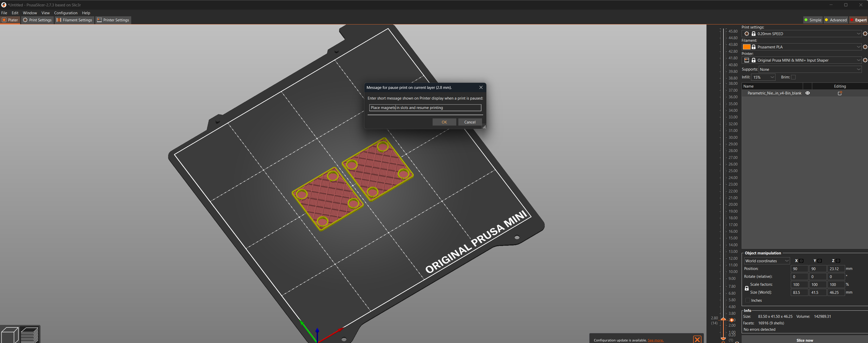Open the View menu
This screenshot has height=343, width=868.
pyautogui.click(x=46, y=13)
